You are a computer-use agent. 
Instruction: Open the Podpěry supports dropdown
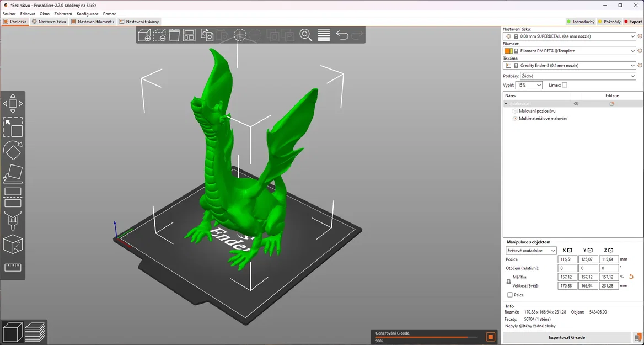[x=578, y=76]
